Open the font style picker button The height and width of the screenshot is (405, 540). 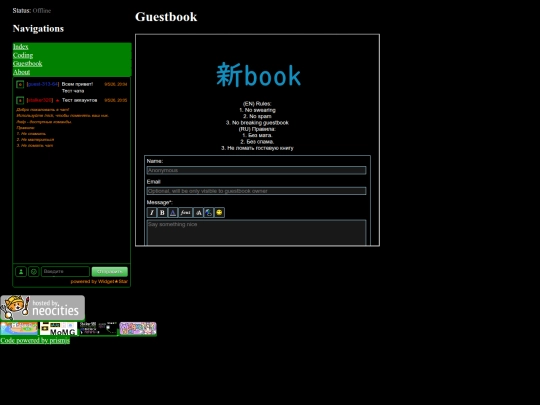click(185, 212)
